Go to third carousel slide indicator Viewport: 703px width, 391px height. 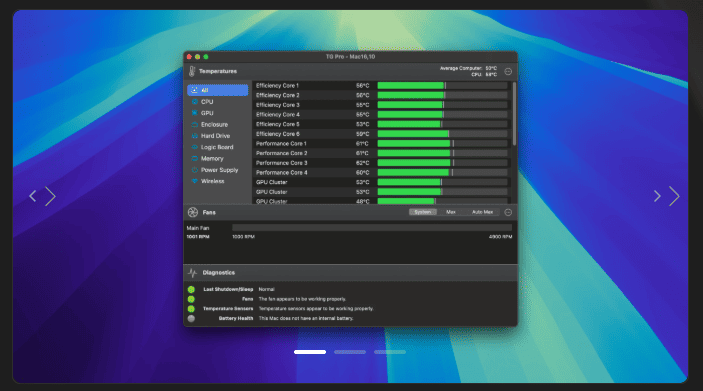click(390, 352)
